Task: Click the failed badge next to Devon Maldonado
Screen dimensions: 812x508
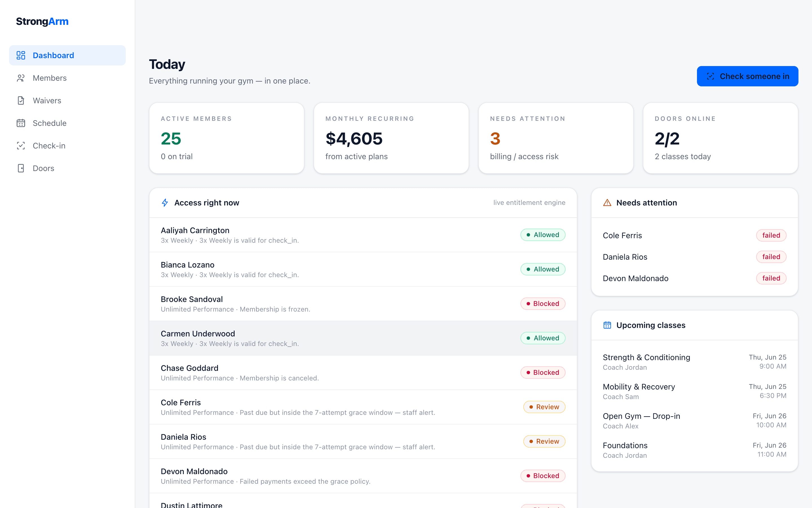Action: (771, 278)
